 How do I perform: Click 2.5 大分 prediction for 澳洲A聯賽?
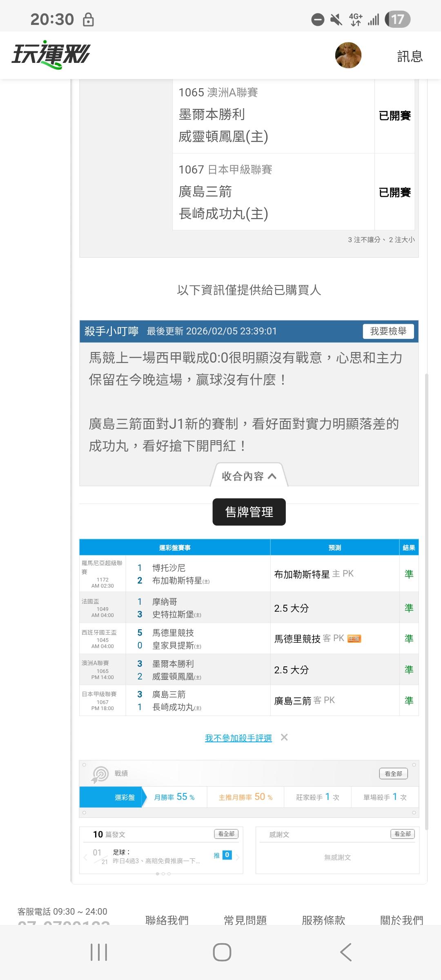click(x=292, y=670)
